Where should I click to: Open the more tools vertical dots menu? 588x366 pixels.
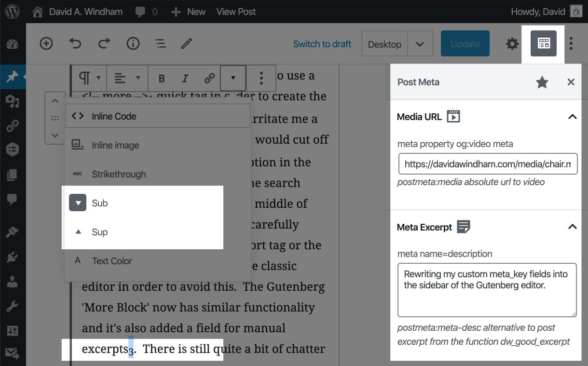click(571, 44)
